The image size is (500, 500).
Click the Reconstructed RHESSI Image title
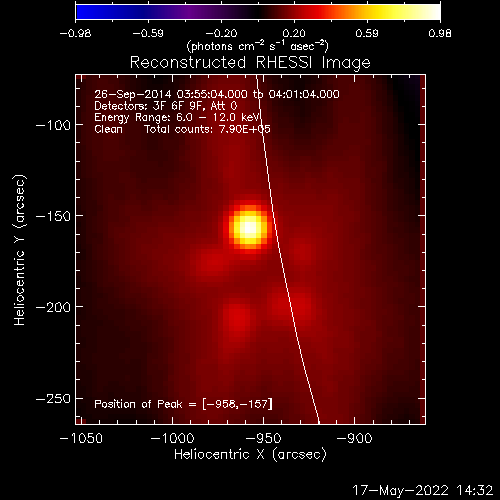click(250, 63)
